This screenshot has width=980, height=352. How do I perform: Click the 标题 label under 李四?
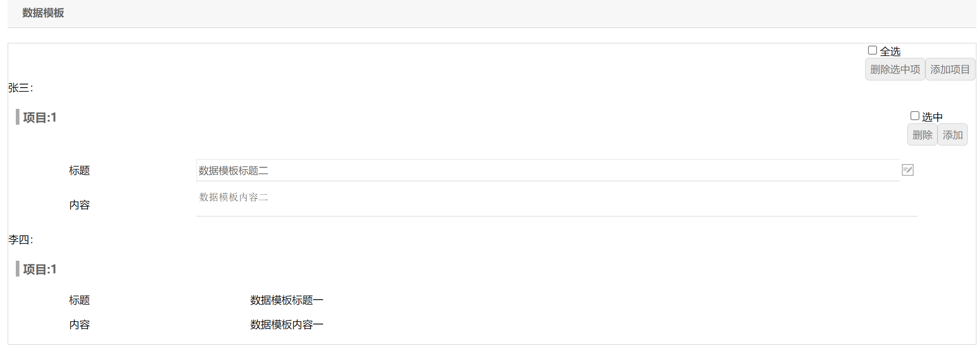click(79, 300)
